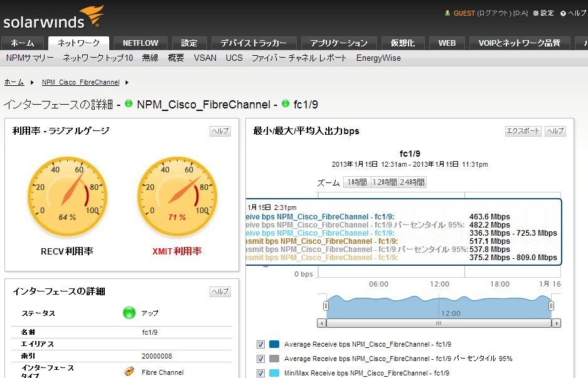Open the ネットワーク tab
Screen dimensions: 588x378
(x=78, y=43)
